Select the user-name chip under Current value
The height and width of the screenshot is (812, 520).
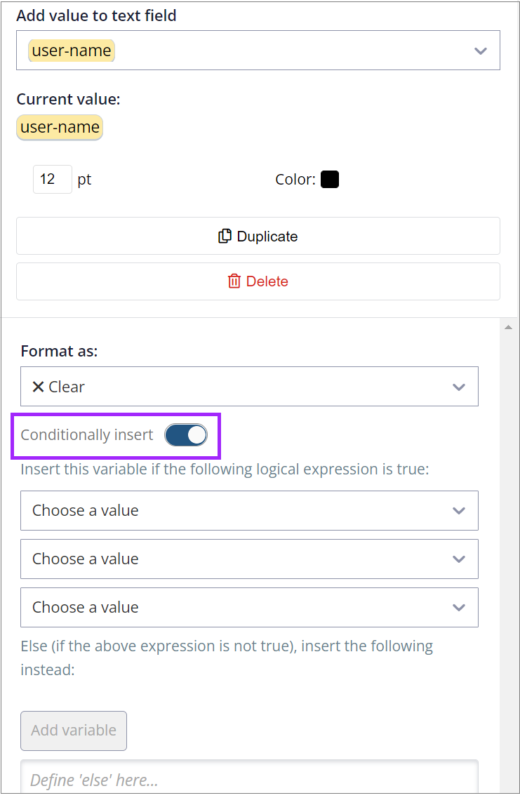[x=59, y=127]
